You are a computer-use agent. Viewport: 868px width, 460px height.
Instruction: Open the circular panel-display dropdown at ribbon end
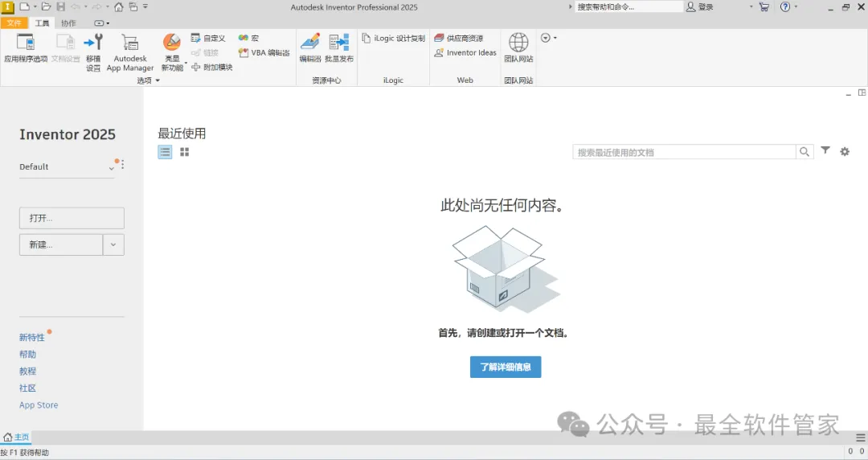(x=549, y=38)
